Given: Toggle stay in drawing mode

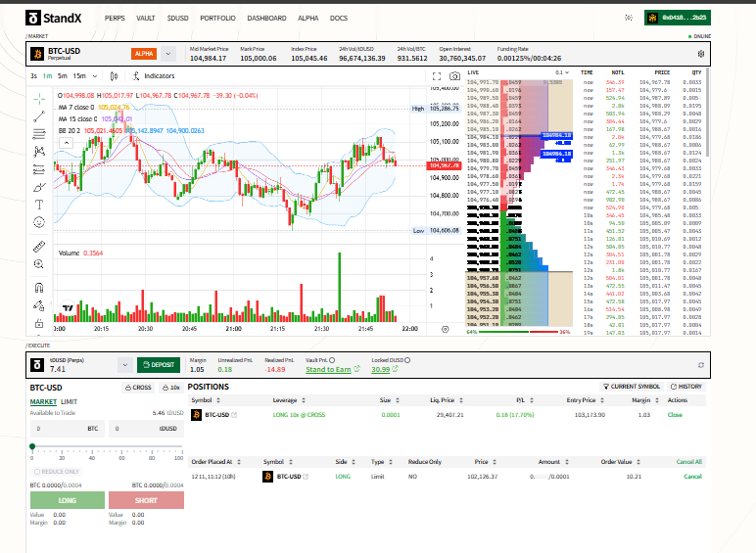Looking at the screenshot, I should (39, 305).
